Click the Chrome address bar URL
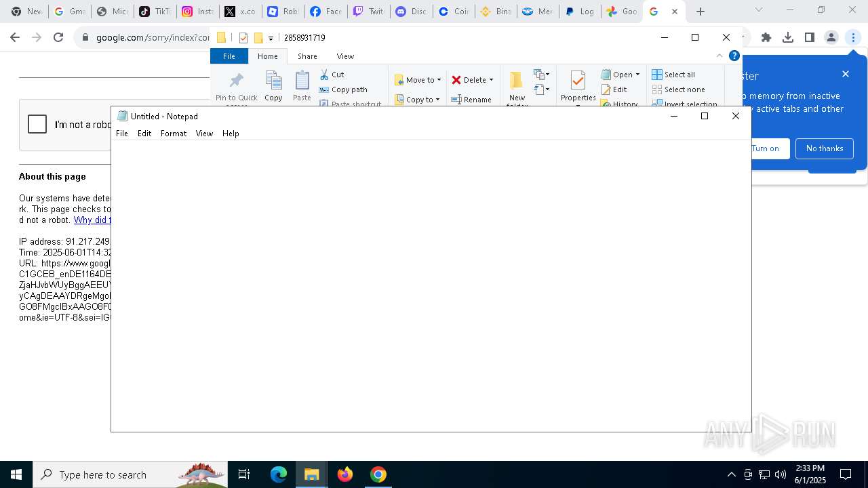 coord(153,38)
